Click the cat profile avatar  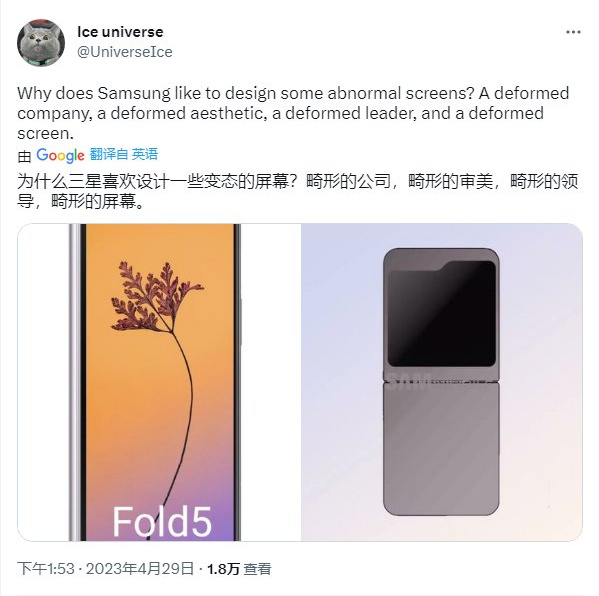tap(41, 43)
